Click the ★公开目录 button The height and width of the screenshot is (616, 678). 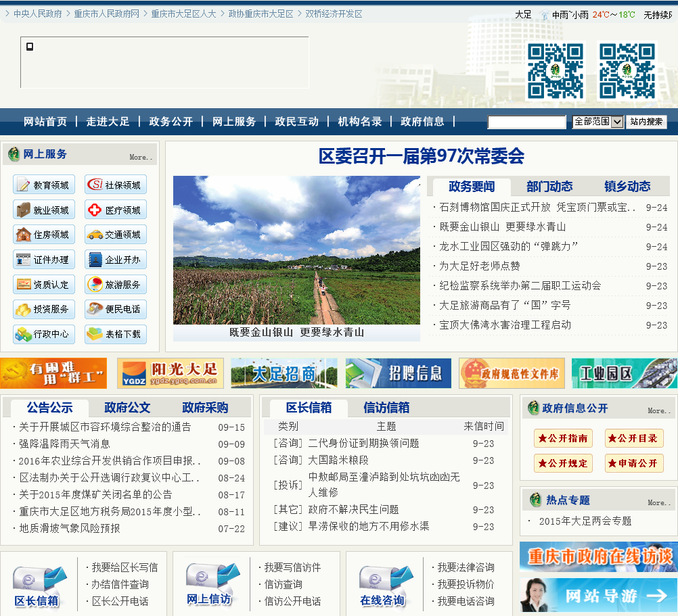[x=634, y=438]
